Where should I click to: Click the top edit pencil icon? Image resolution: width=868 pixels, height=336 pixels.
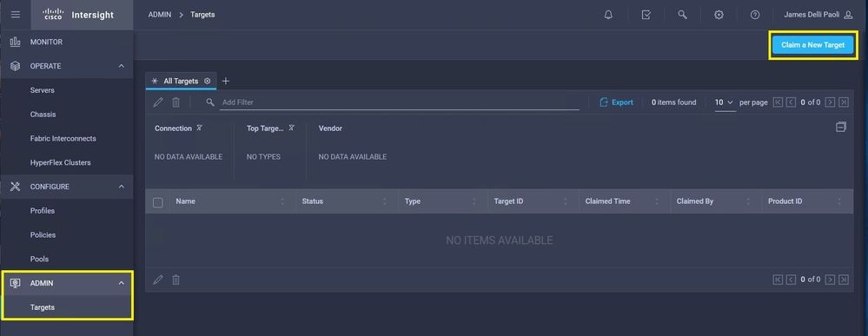pyautogui.click(x=158, y=102)
